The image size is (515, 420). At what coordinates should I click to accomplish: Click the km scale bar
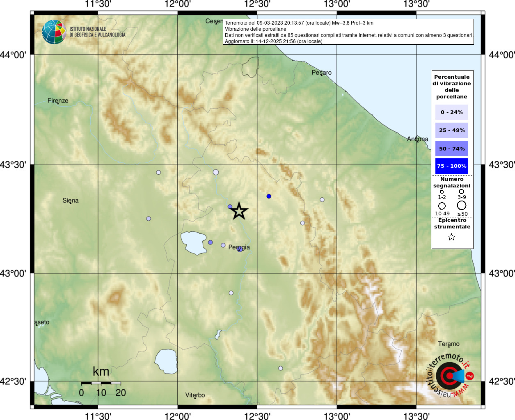click(101, 383)
